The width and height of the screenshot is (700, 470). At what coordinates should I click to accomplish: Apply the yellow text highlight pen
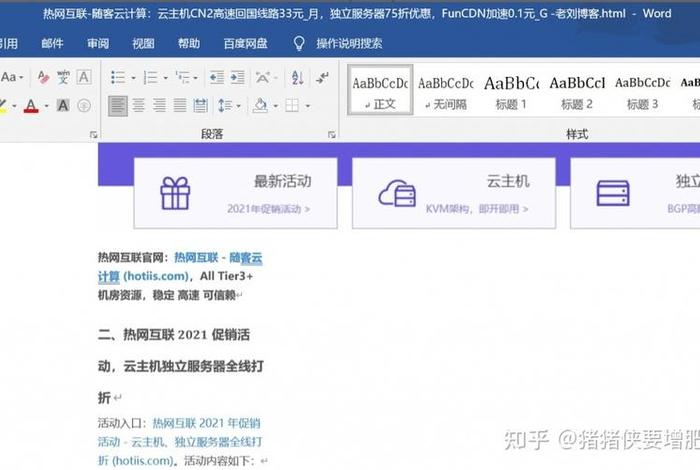(x=3, y=106)
